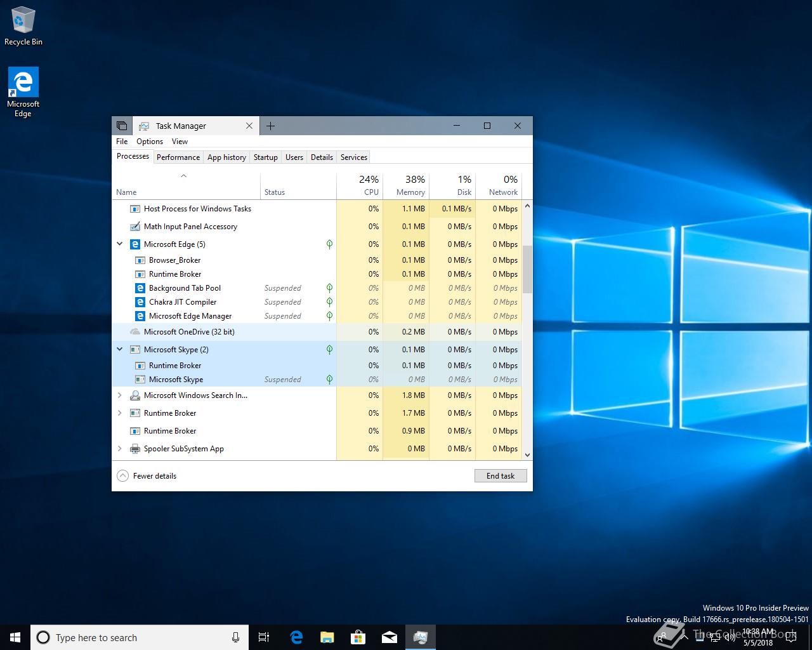Click the scroll down arrow in process list

(527, 454)
